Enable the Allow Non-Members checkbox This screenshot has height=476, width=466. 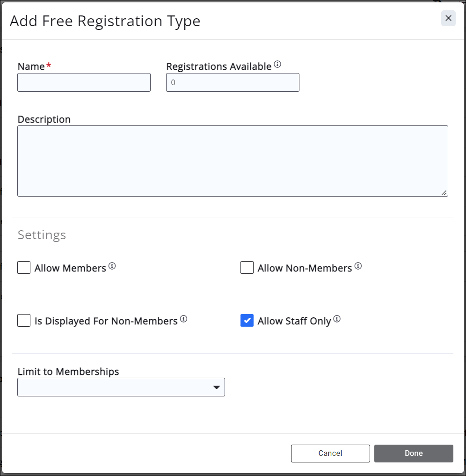[247, 267]
